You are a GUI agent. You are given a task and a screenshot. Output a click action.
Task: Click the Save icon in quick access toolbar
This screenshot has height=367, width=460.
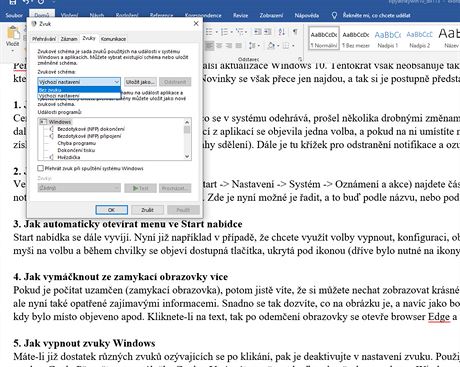[13, 2]
